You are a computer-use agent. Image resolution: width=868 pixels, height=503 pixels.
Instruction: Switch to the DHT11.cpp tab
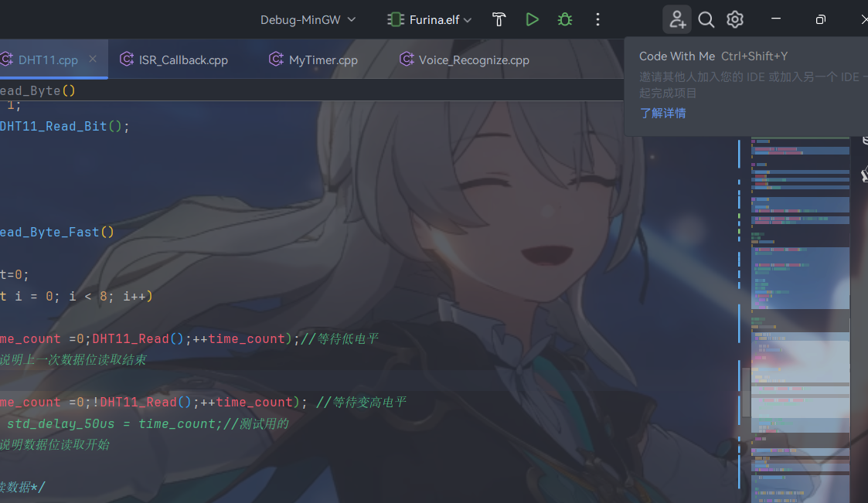click(48, 59)
